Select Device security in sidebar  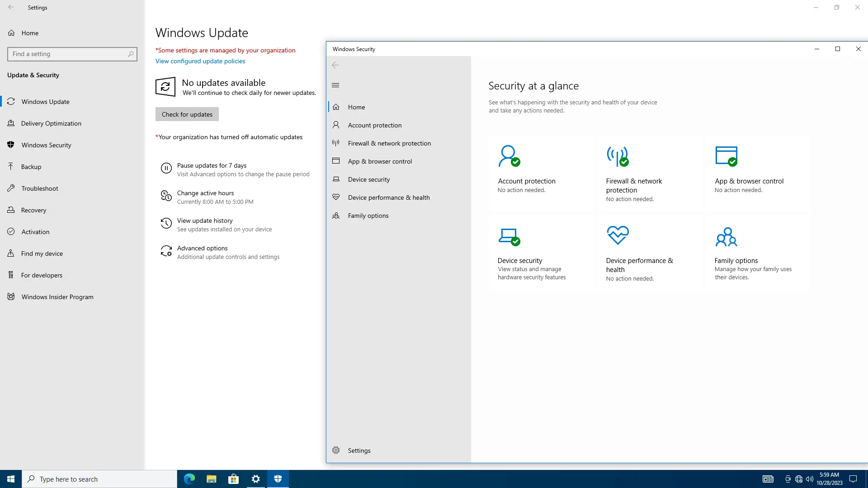click(x=368, y=179)
